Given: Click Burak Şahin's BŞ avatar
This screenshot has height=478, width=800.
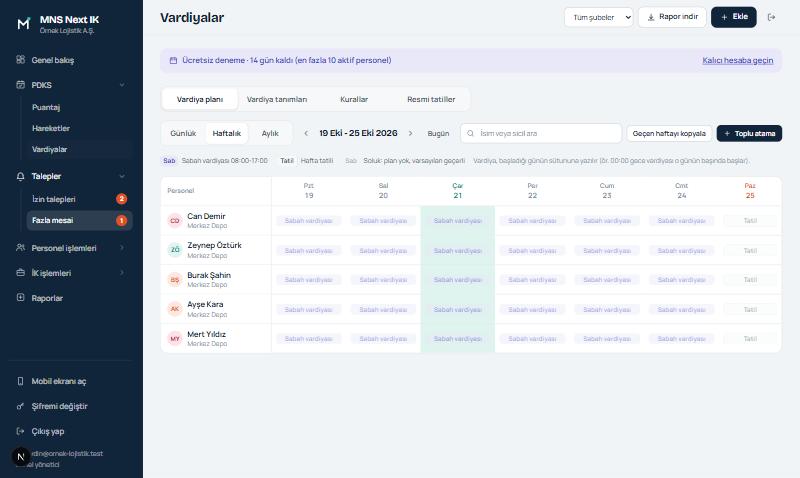Looking at the screenshot, I should pyautogui.click(x=174, y=280).
